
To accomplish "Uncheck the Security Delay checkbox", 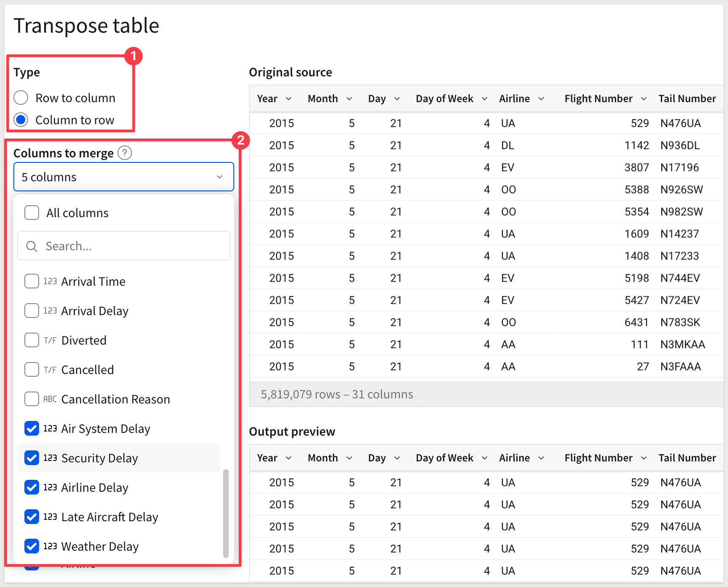I will pyautogui.click(x=32, y=458).
